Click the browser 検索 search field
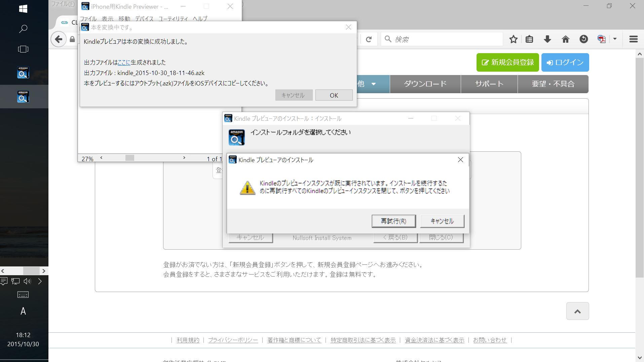 coord(442,39)
